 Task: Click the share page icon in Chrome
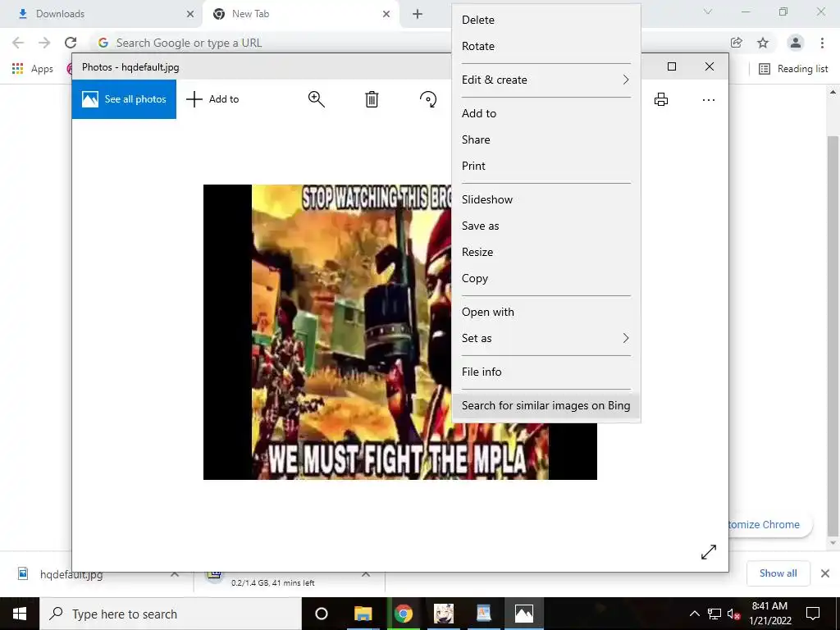[737, 43]
